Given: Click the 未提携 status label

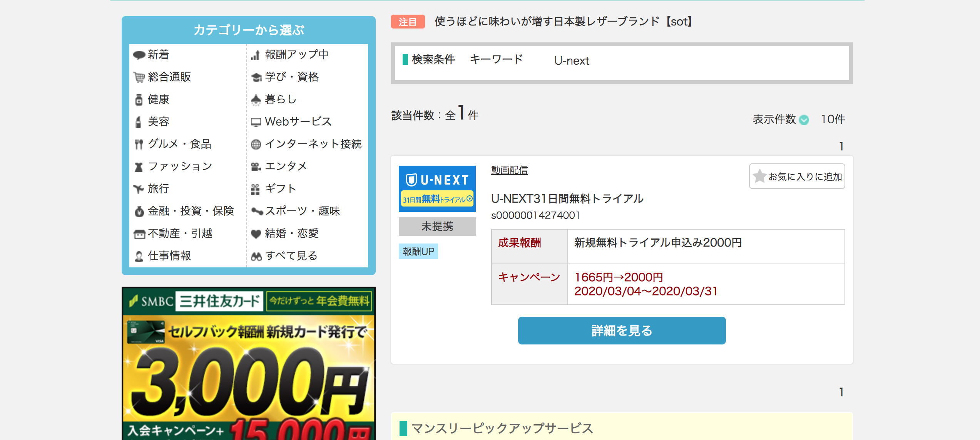Looking at the screenshot, I should click(x=437, y=227).
